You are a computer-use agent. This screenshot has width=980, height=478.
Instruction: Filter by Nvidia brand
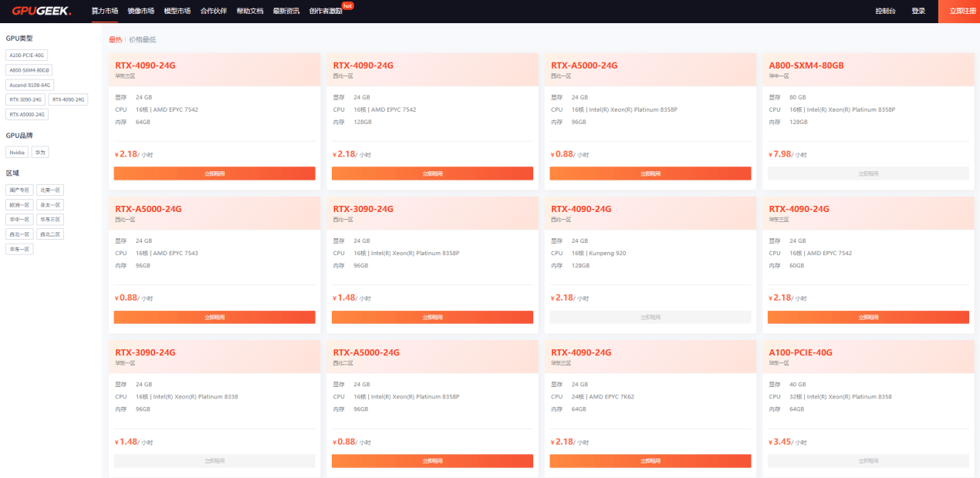click(x=18, y=153)
